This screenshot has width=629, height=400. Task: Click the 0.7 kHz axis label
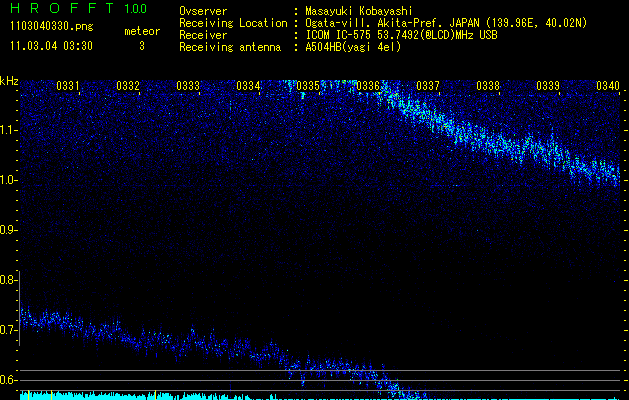click(x=7, y=330)
